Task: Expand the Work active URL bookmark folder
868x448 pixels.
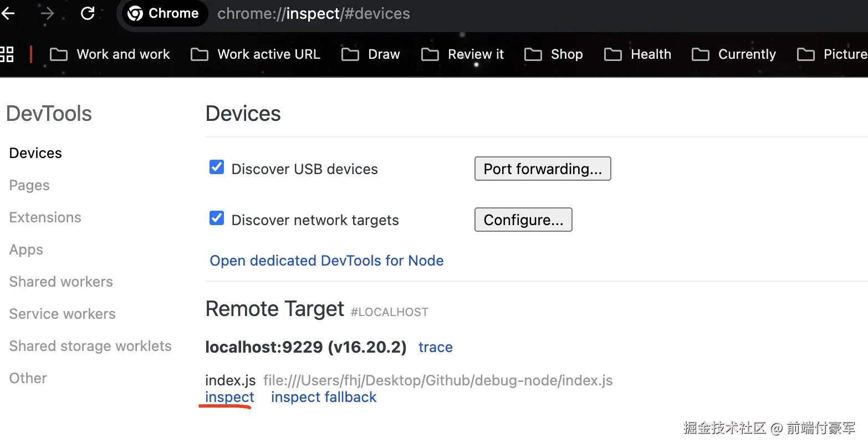Action: coord(256,54)
